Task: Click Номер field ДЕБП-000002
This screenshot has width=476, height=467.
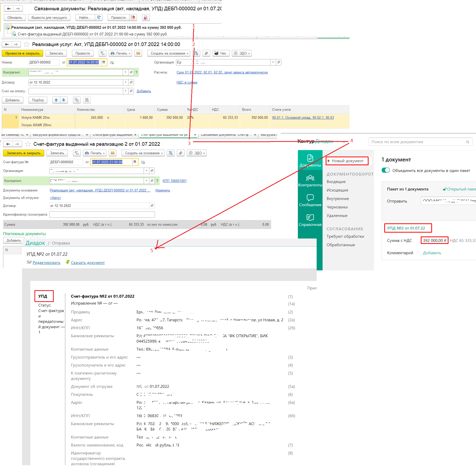Action: pyautogui.click(x=44, y=62)
